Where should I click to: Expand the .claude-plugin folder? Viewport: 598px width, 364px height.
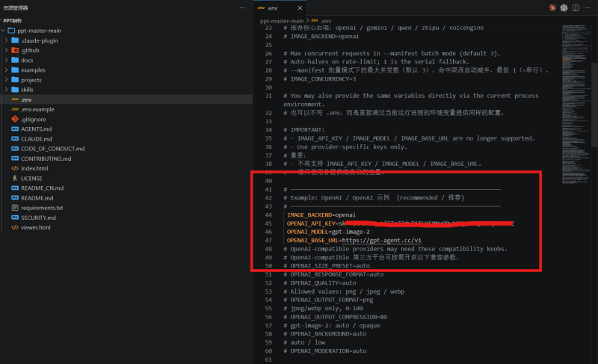pos(6,40)
